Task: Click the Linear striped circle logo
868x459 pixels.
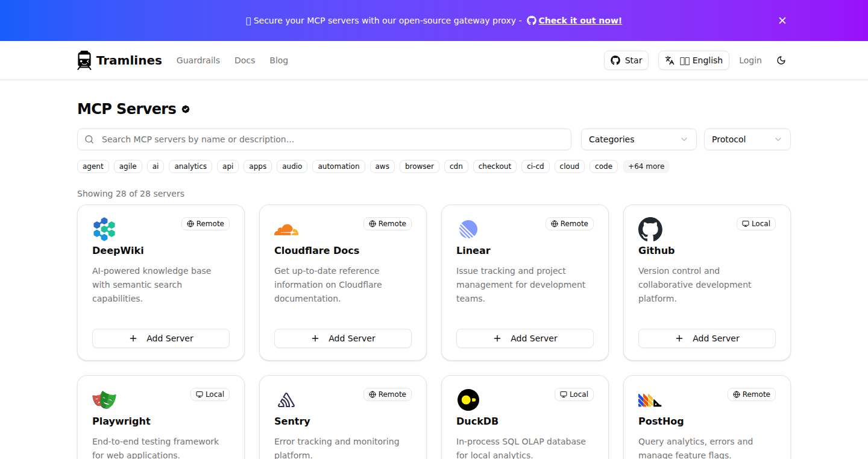Action: coord(468,229)
